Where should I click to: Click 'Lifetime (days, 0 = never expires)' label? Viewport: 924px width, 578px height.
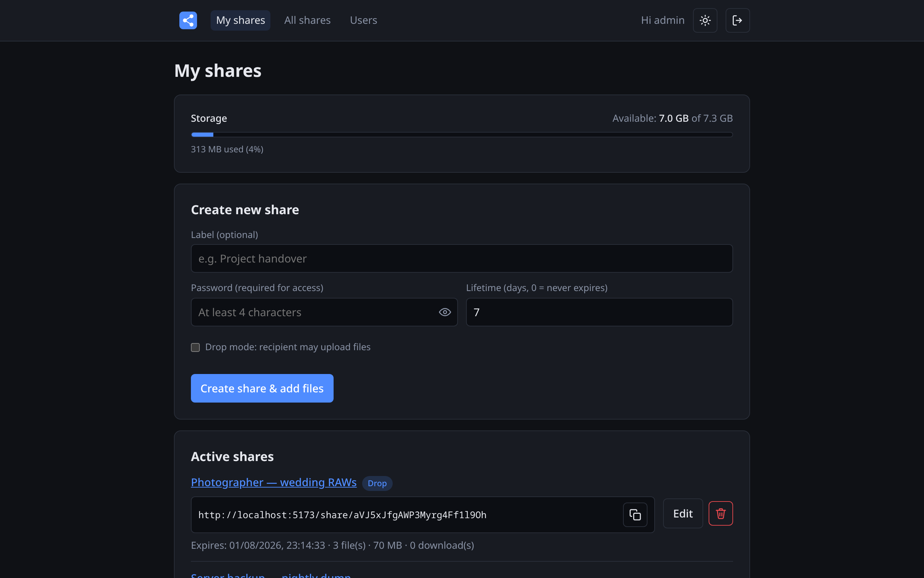pos(536,288)
